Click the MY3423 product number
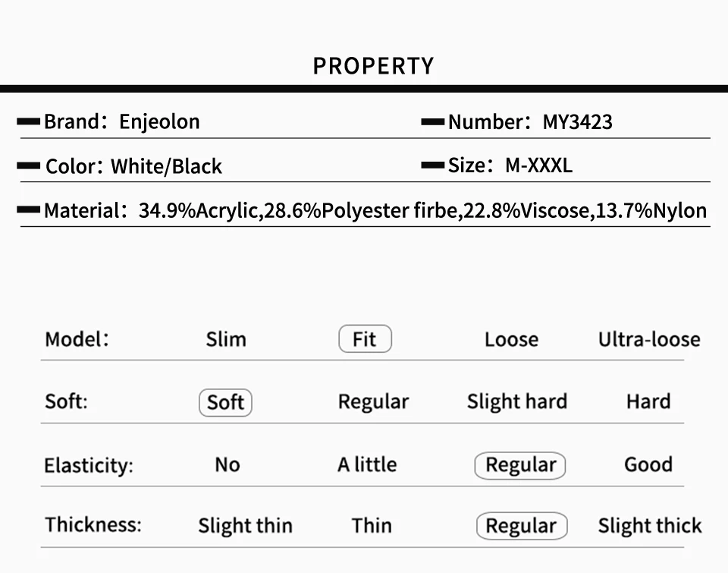728x573 pixels. click(578, 122)
